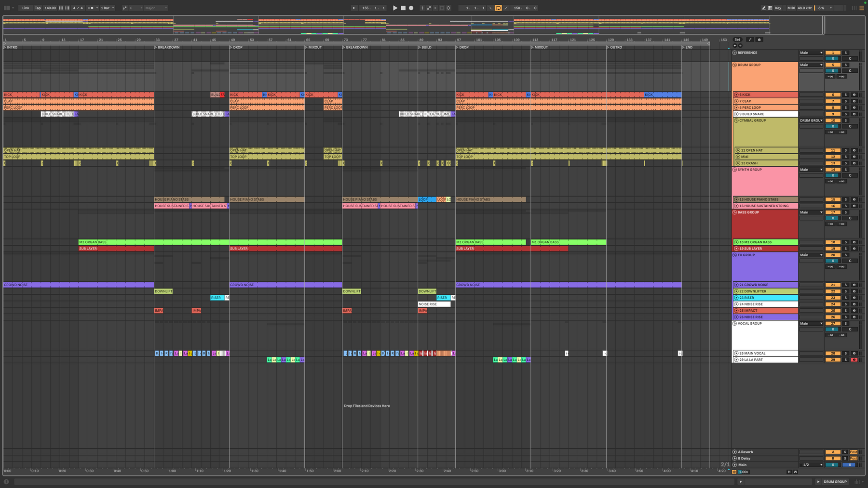Image resolution: width=868 pixels, height=488 pixels.
Task: Fold the SYNTH GROUP track
Action: pyautogui.click(x=734, y=170)
